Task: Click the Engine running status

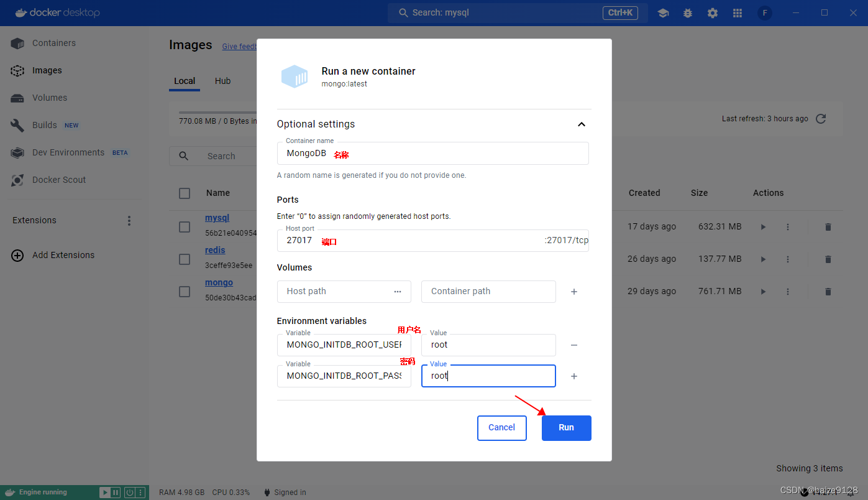Action: (43, 493)
